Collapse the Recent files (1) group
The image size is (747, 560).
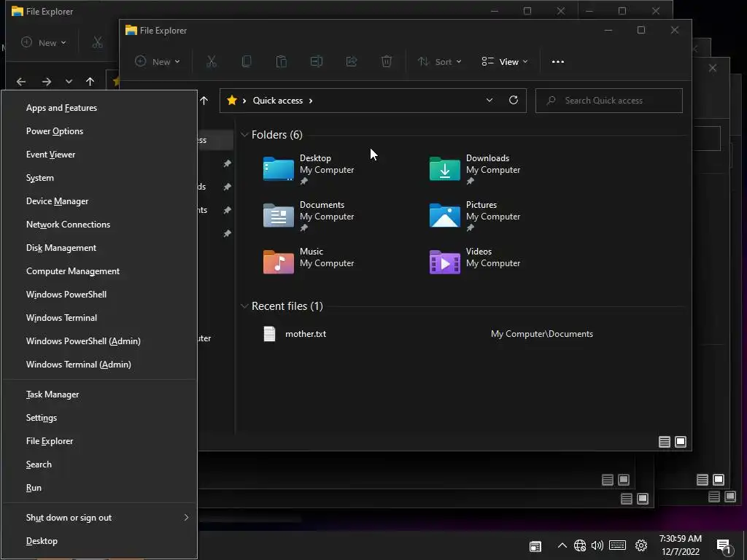coord(244,306)
